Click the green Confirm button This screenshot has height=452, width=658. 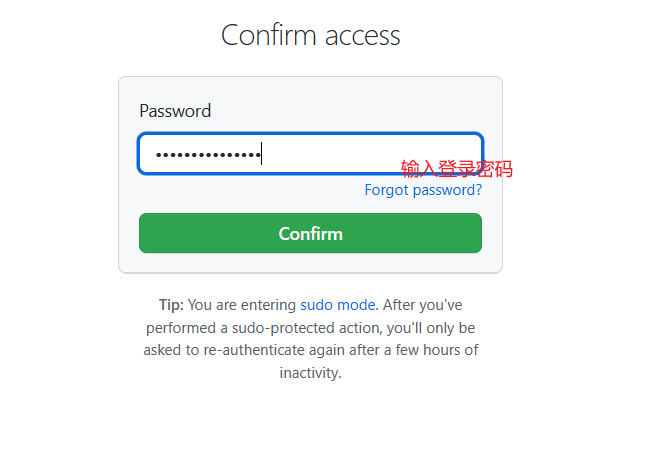click(x=310, y=233)
